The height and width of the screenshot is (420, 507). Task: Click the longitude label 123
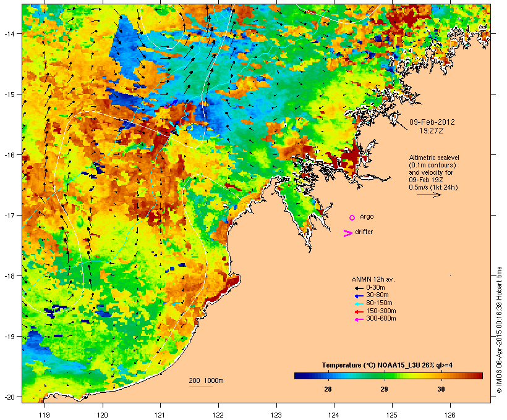tap(276, 415)
